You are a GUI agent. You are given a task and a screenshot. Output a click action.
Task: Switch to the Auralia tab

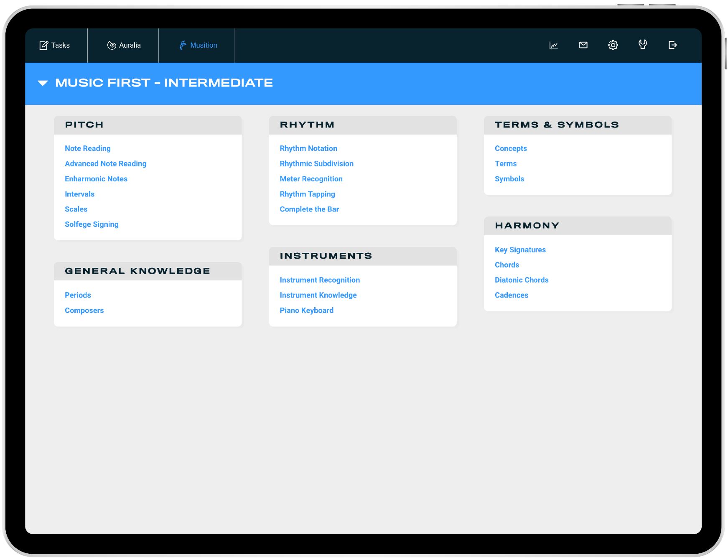point(123,45)
